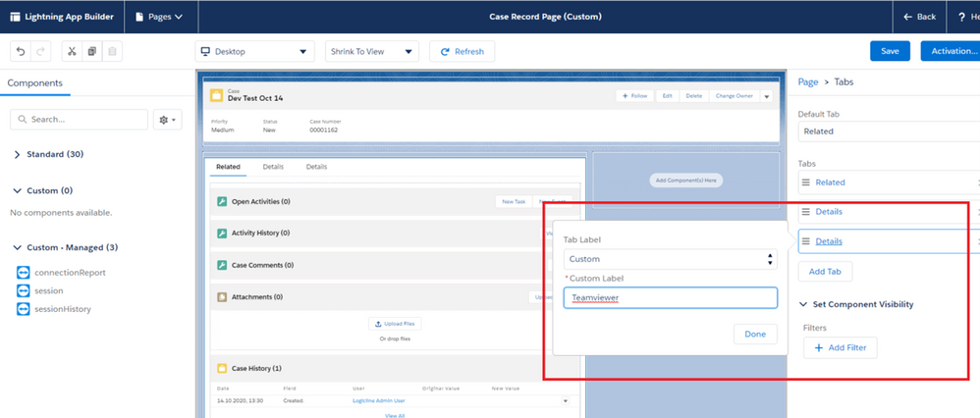Click the Add Component(s) Here placeholder
Viewport: 980px width, 418px height.
pos(685,180)
